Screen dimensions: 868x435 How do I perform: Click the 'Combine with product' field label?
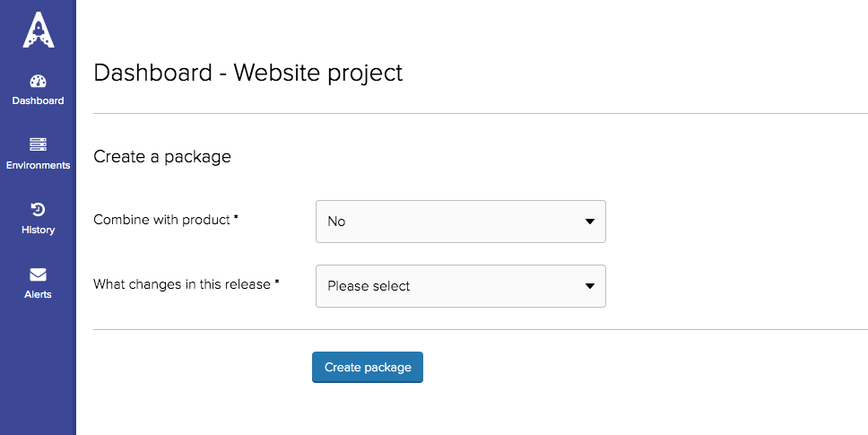click(x=165, y=220)
